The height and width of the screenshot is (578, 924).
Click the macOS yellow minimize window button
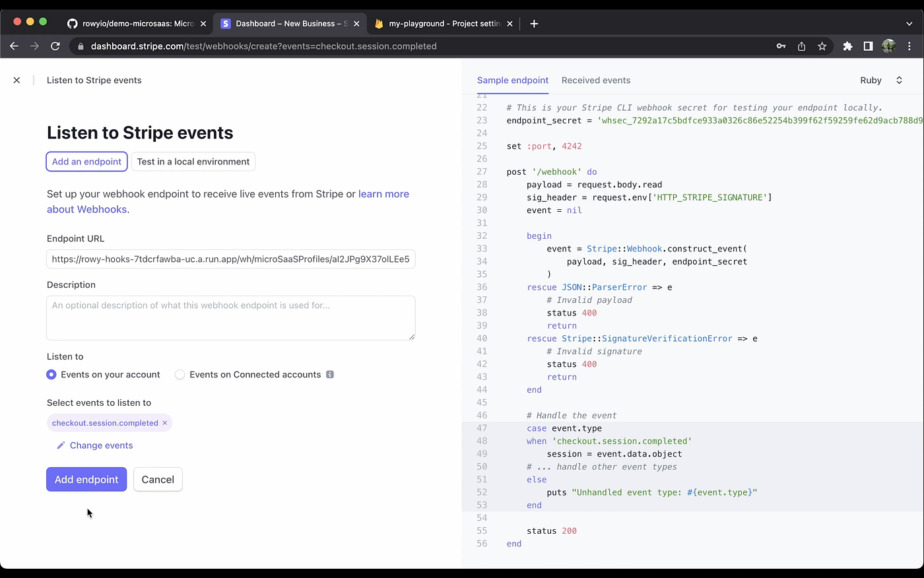[x=30, y=22]
